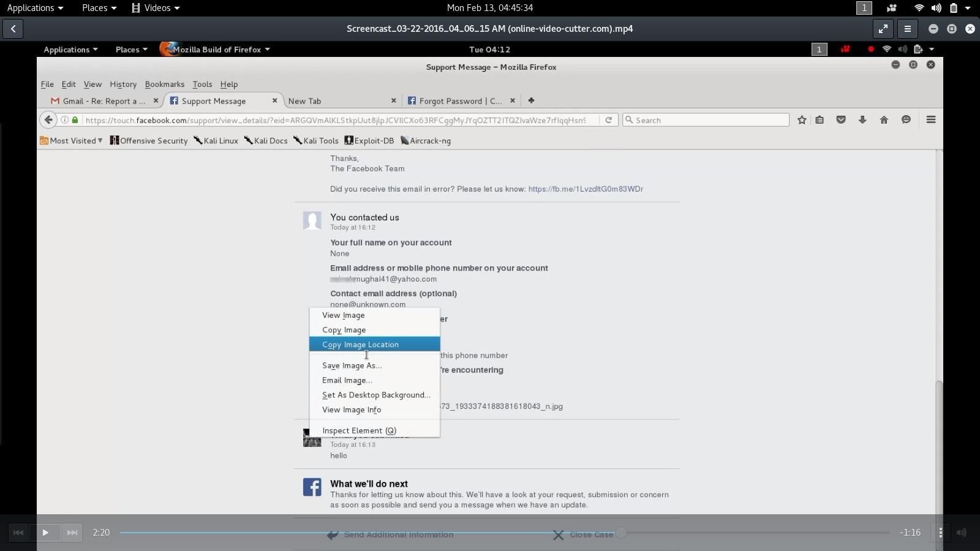Image resolution: width=980 pixels, height=551 pixels.
Task: Open the Mozilla Build of Firefox app menu
Action: point(216,50)
